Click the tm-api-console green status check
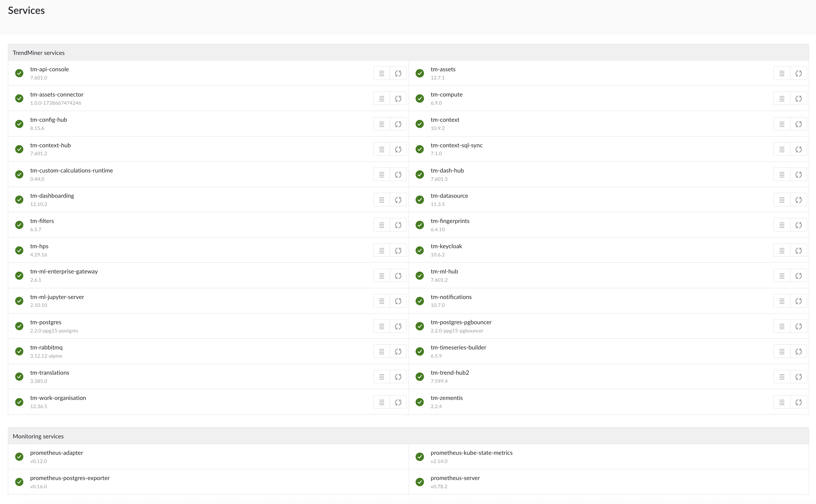Image resolution: width=816 pixels, height=504 pixels. (x=19, y=73)
